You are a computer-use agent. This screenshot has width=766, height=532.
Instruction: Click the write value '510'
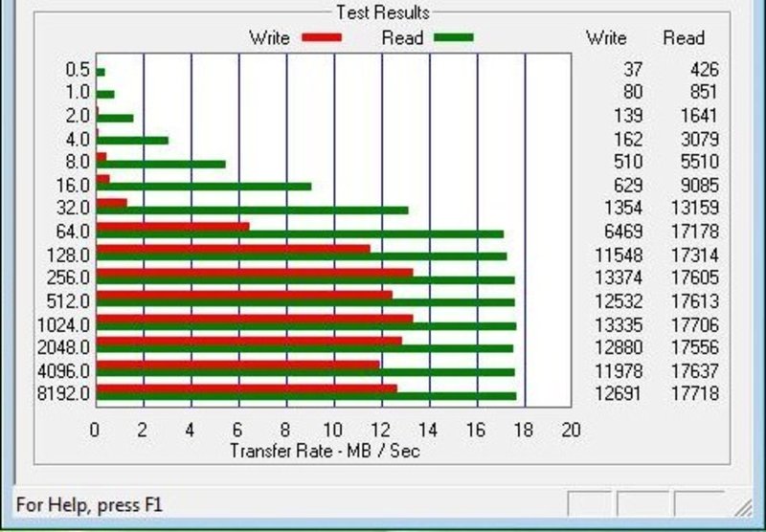point(628,162)
